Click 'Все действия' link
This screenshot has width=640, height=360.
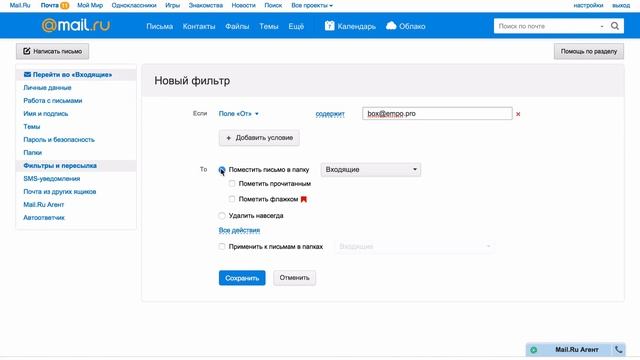[x=239, y=230]
